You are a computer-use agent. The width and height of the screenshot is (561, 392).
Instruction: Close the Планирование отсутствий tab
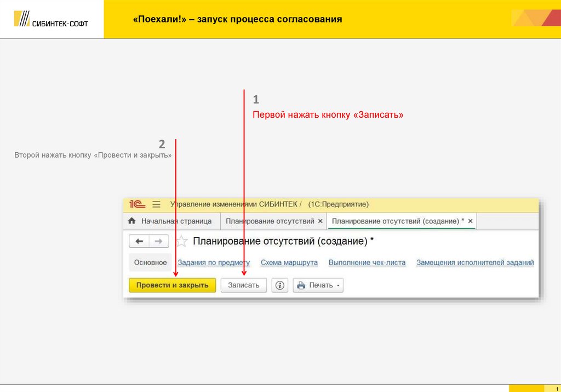(320, 221)
